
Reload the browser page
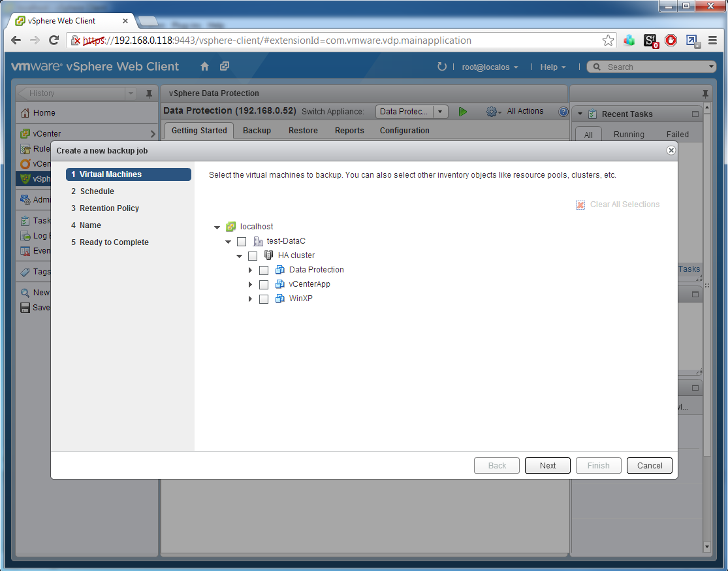54,41
